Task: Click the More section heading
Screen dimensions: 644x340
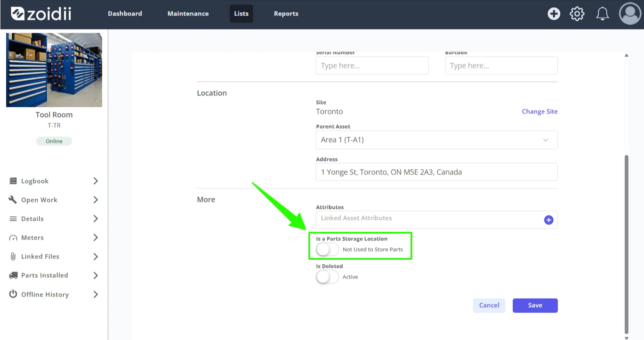Action: click(206, 199)
